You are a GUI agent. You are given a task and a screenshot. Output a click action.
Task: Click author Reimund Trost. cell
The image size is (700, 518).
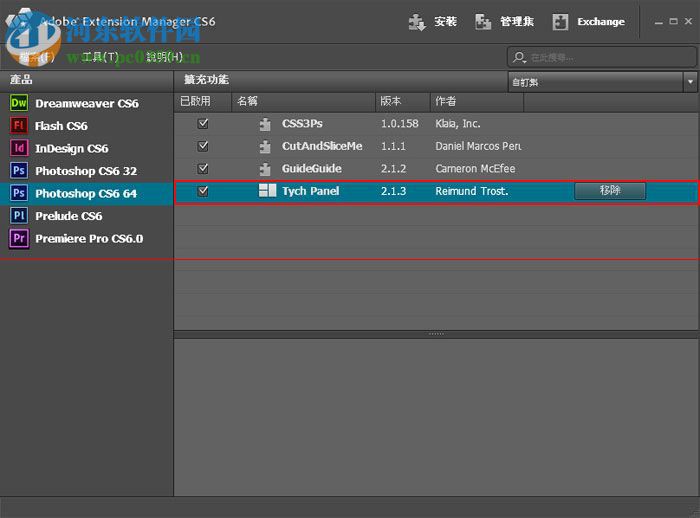click(472, 191)
